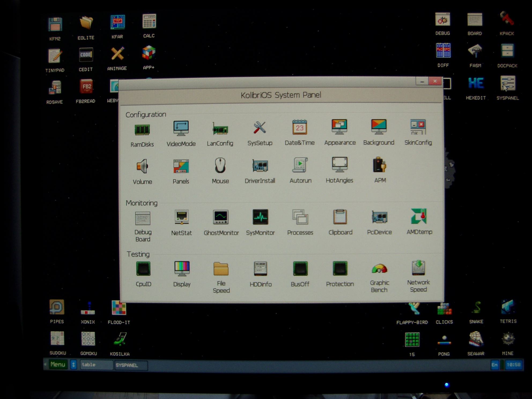Select SYSPANEL taskbar button
532x399 pixels.
[131, 365]
